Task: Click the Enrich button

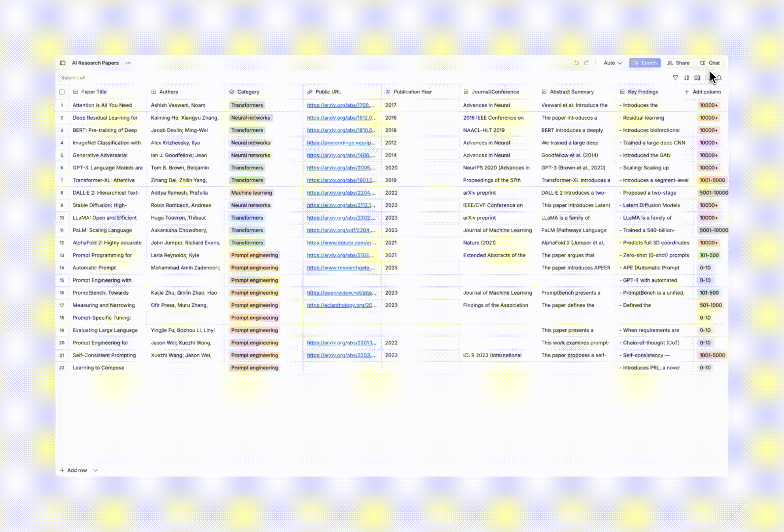Action: click(645, 63)
